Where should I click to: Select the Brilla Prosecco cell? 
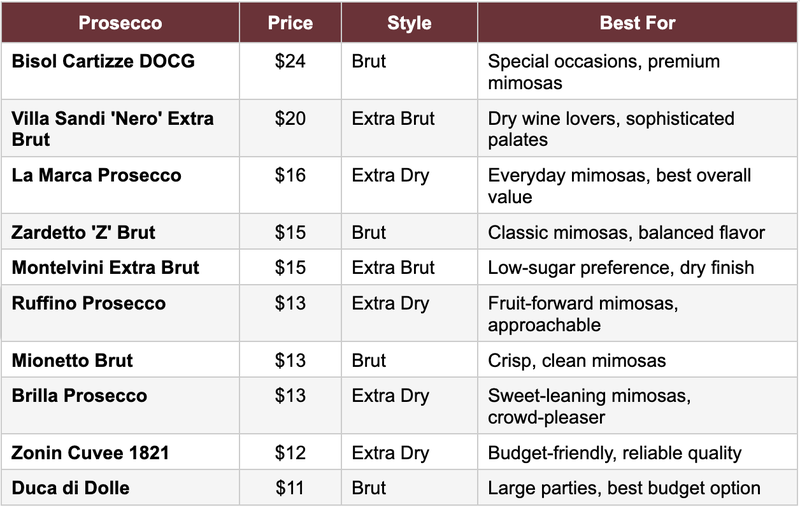79,396
